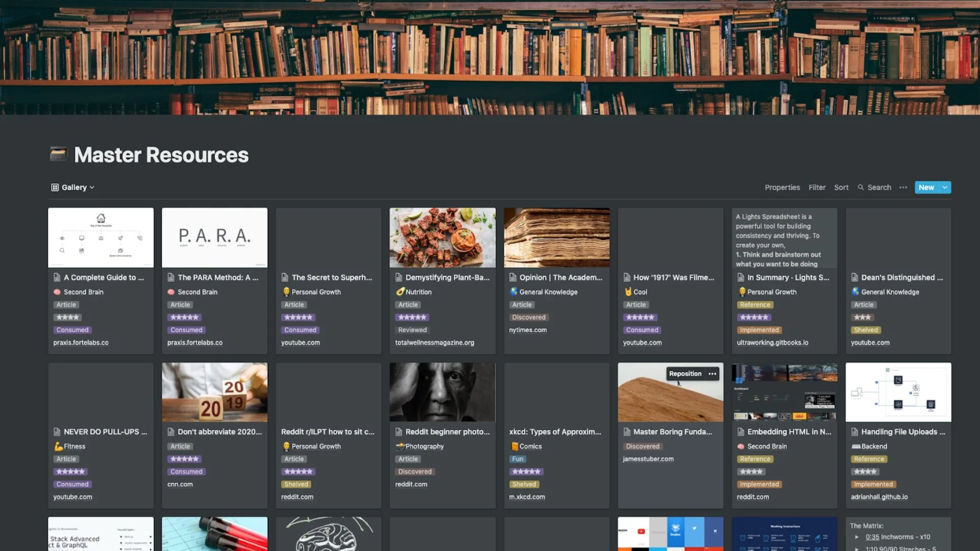The width and height of the screenshot is (980, 551).
Task: Click the three-dots icon beside Reposition
Action: tap(712, 373)
